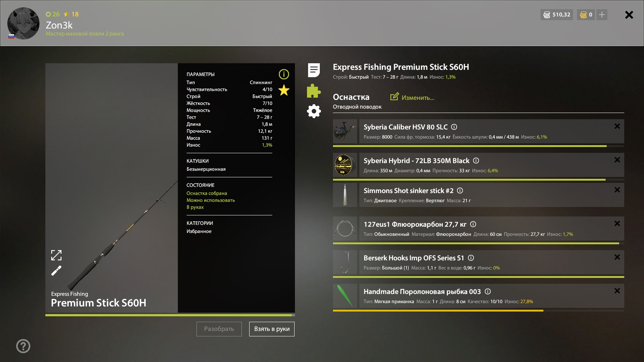Image resolution: width=644 pixels, height=362 pixels.
Task: Click the level 26 indicator
Action: click(53, 14)
